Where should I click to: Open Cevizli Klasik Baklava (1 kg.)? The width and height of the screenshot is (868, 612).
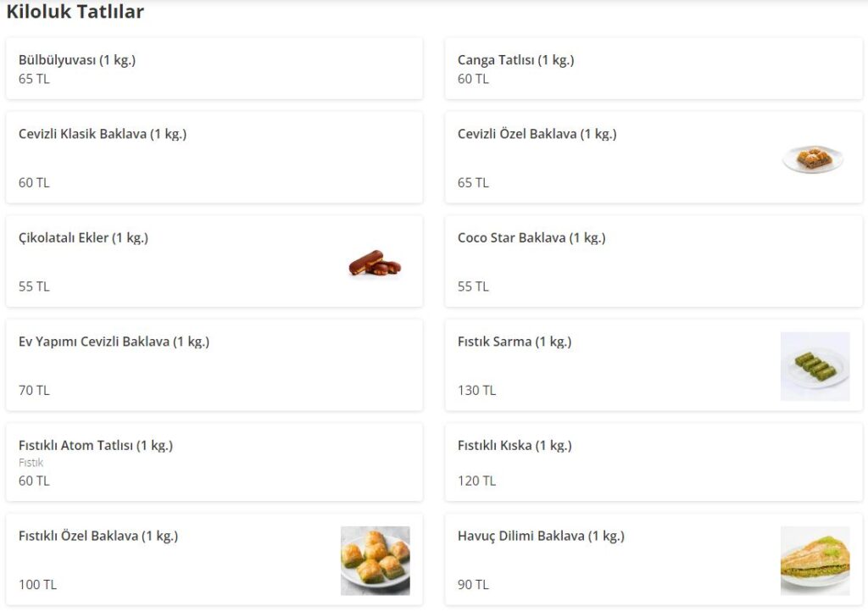103,134
